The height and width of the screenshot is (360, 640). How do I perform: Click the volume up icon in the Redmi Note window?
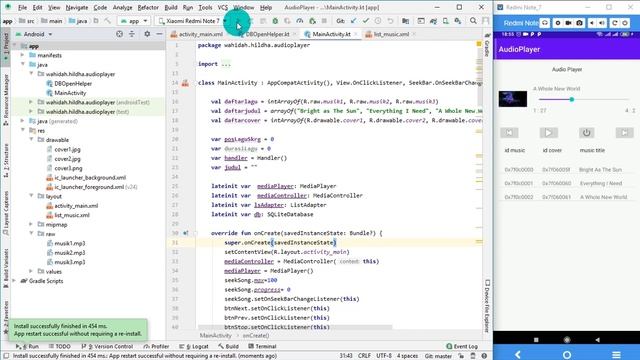click(602, 23)
